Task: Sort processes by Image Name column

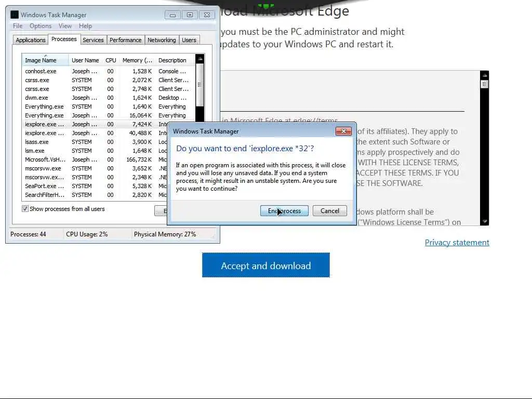Action: click(46, 60)
